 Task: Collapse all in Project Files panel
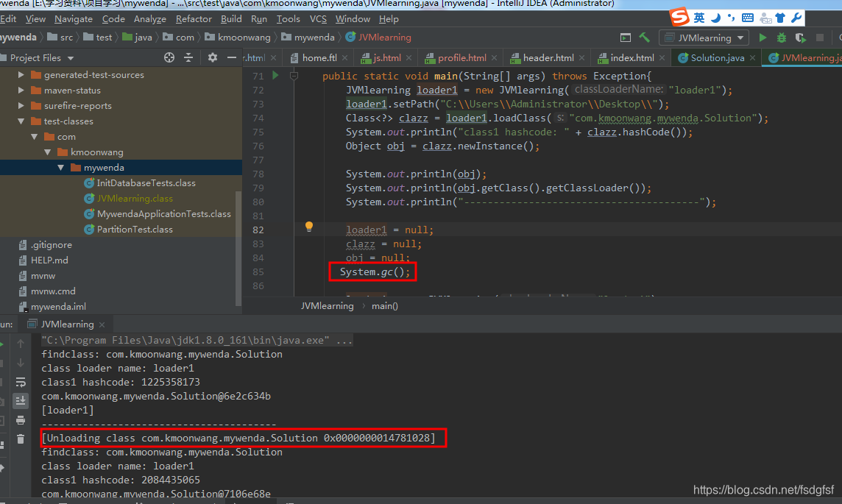(x=188, y=57)
